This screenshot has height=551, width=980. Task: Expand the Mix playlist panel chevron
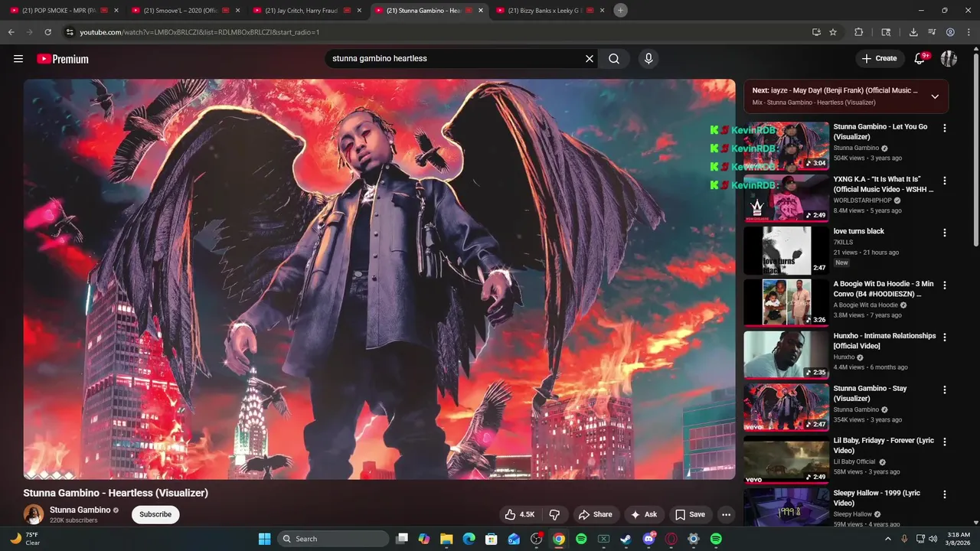[935, 96]
